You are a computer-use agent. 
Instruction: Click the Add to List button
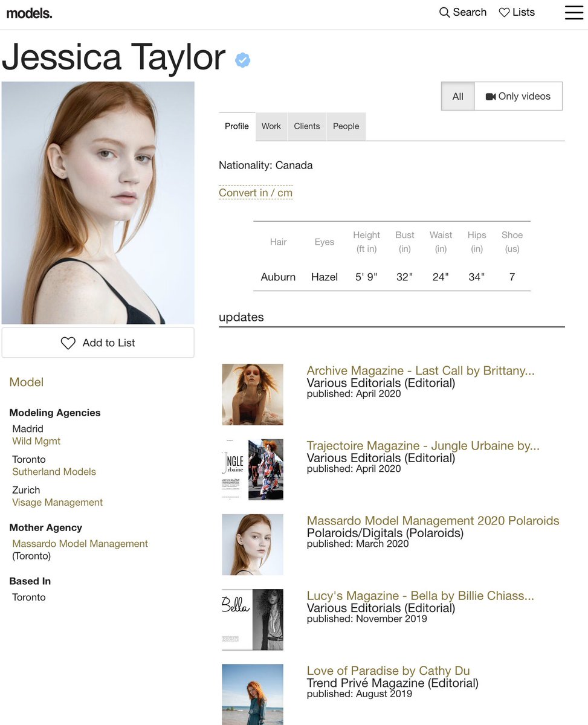(x=98, y=343)
